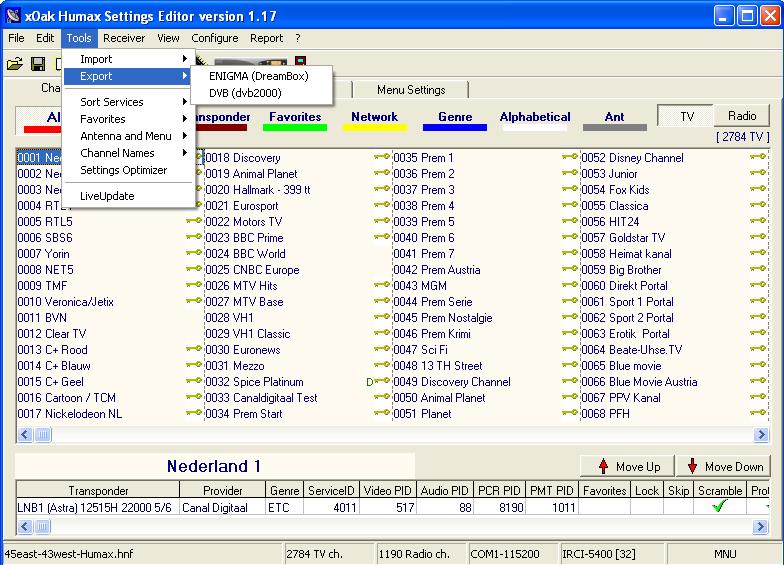Click the key icon beside 0068 PFH
The image size is (784, 565).
tap(758, 413)
